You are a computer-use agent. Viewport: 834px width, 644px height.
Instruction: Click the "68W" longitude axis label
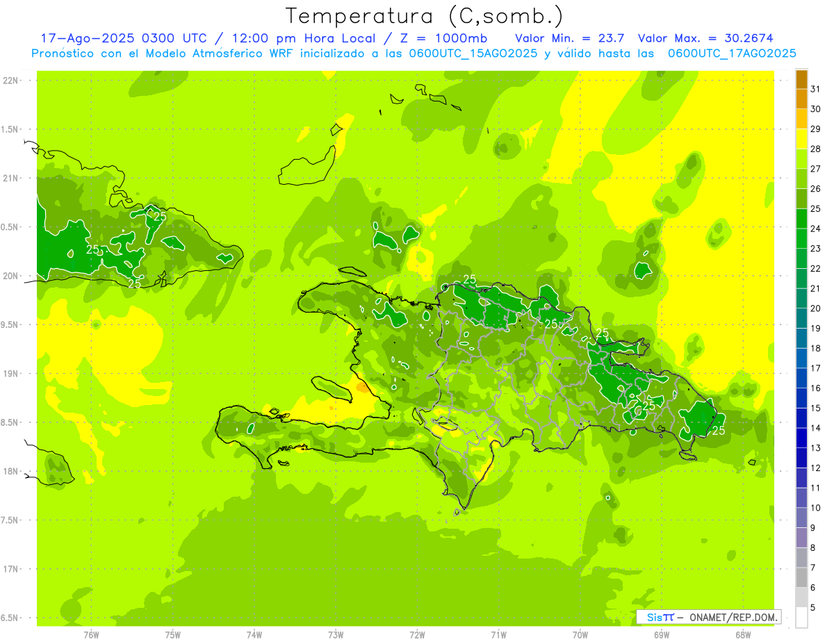click(x=743, y=634)
